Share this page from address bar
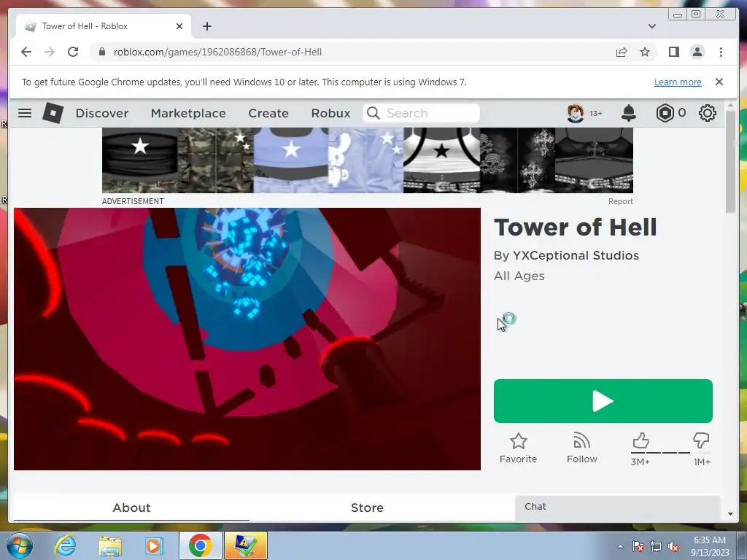Screen dimensions: 747x560 pos(622,52)
